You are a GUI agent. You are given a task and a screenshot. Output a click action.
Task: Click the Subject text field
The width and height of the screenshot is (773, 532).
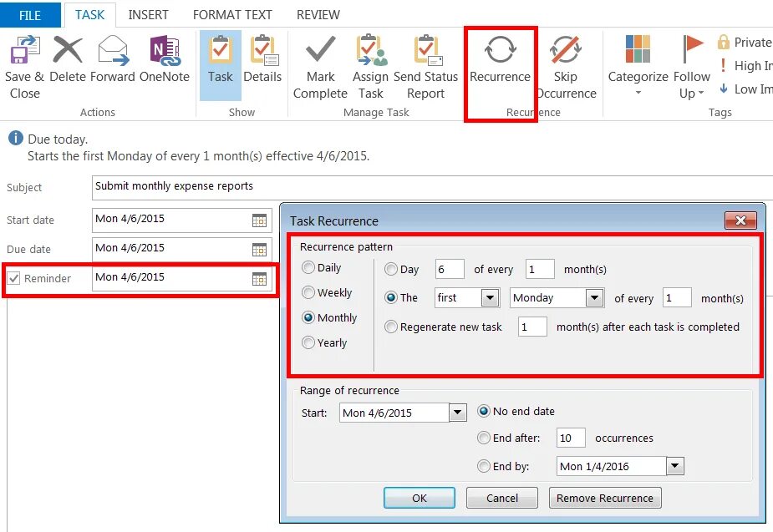click(x=432, y=187)
